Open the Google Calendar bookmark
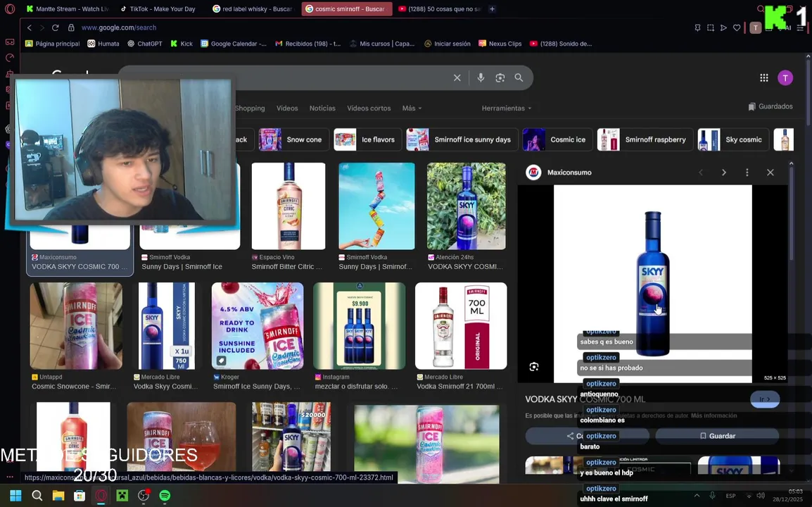The height and width of the screenshot is (507, 812). click(234, 44)
